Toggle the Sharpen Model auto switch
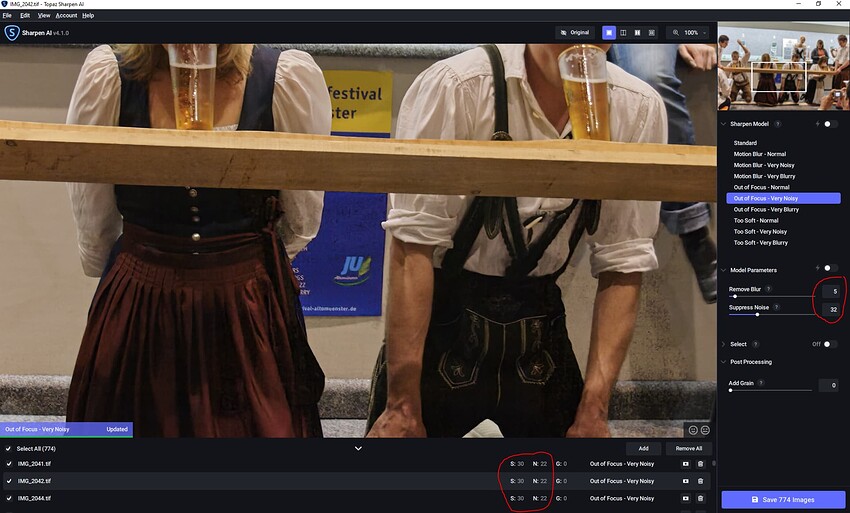Image resolution: width=850 pixels, height=513 pixels. (830, 124)
